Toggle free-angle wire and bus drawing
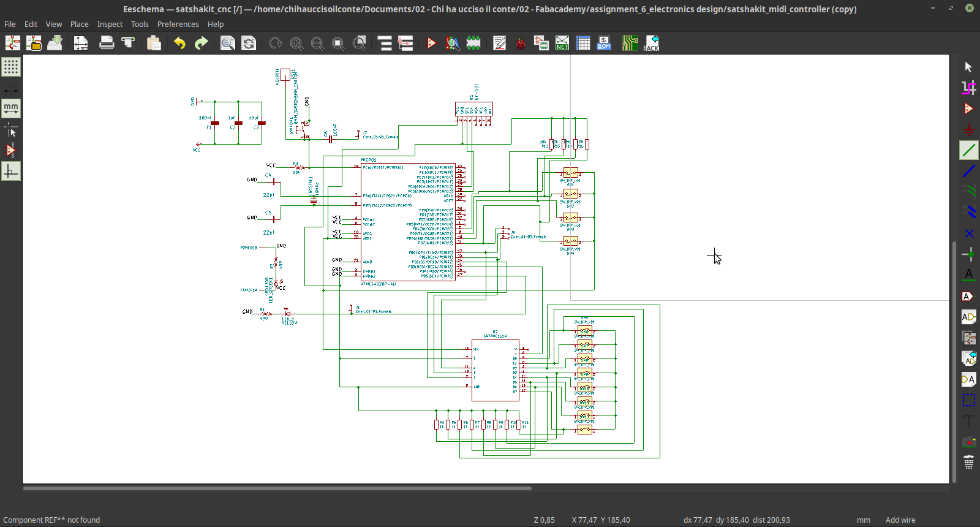The height and width of the screenshot is (527, 980). coord(11,171)
